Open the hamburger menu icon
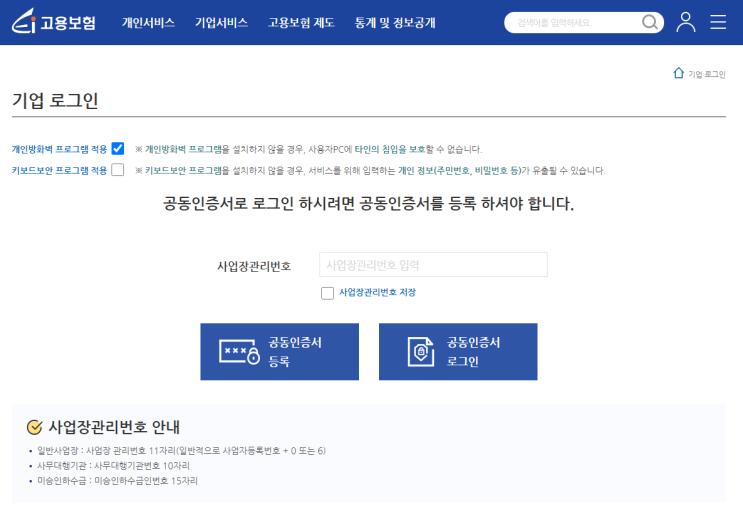 [718, 22]
